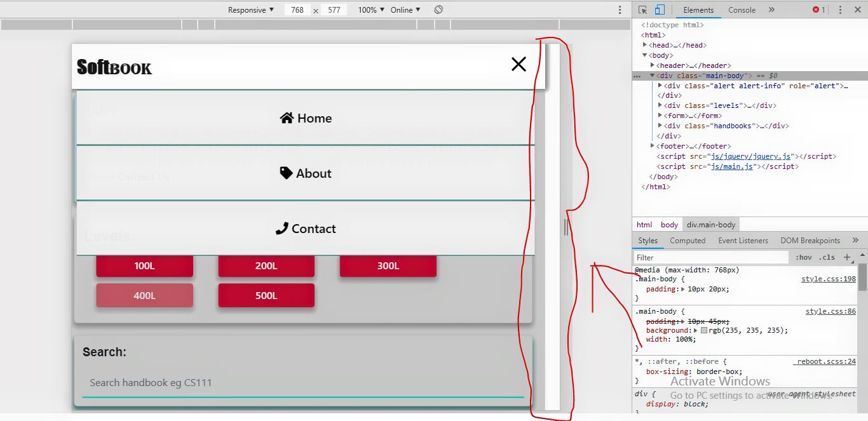Image resolution: width=868 pixels, height=421 pixels.
Task: Close the SoftBook mobile menu with the X
Action: pos(519,64)
